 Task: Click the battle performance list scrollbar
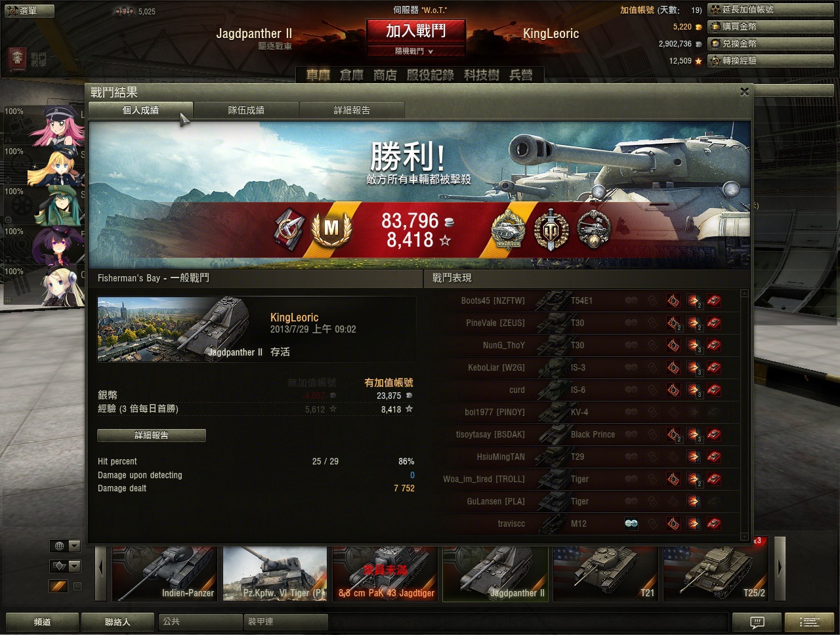click(744, 415)
